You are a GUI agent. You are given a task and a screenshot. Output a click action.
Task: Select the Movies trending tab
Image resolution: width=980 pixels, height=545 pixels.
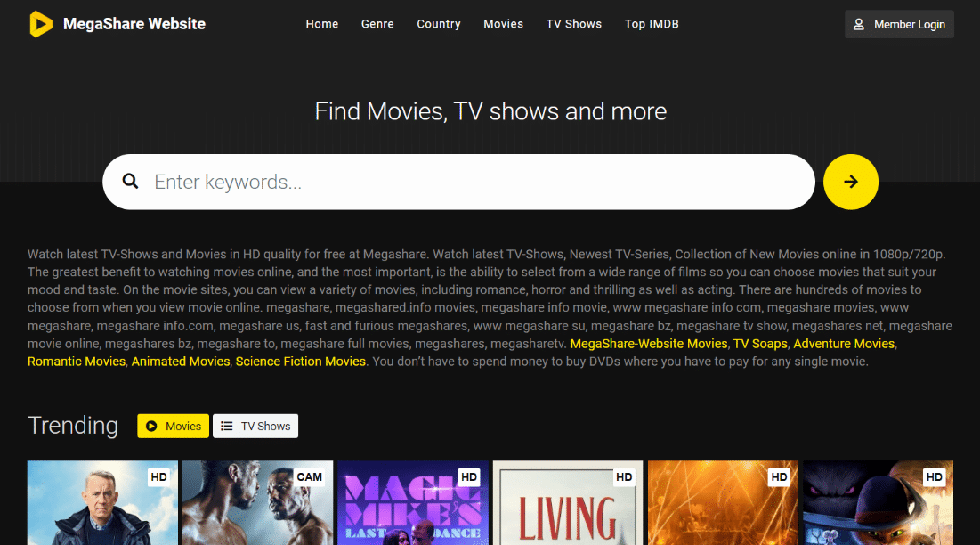coord(174,427)
